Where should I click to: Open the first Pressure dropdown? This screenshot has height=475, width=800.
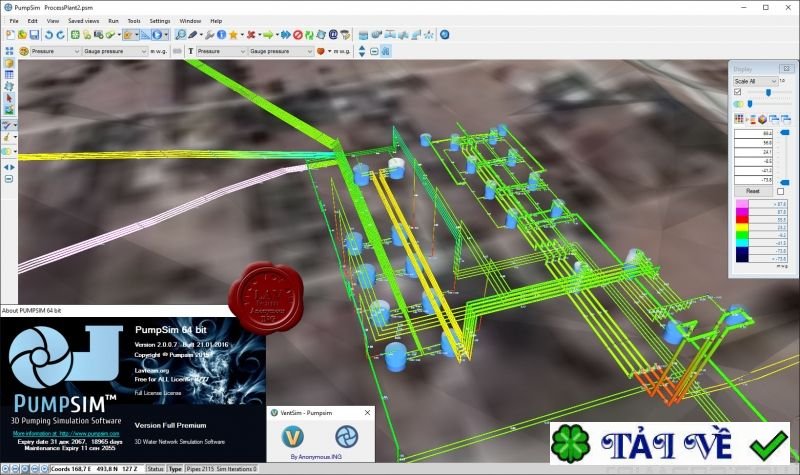pos(54,50)
